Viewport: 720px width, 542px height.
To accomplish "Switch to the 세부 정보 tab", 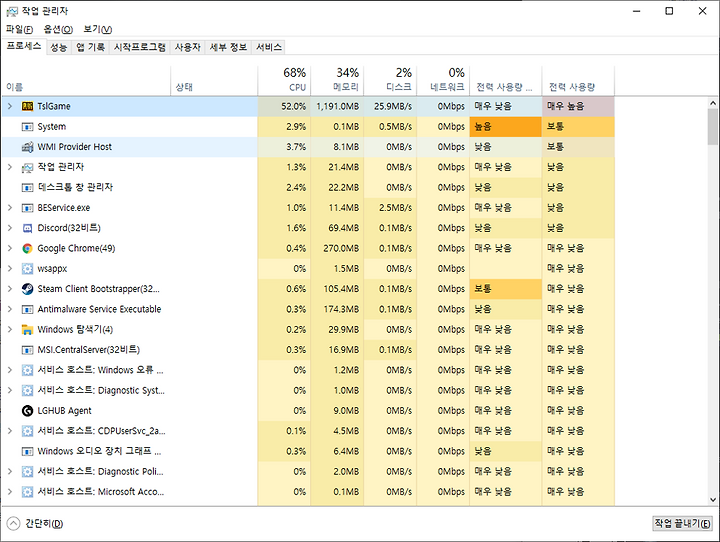I will pos(228,47).
